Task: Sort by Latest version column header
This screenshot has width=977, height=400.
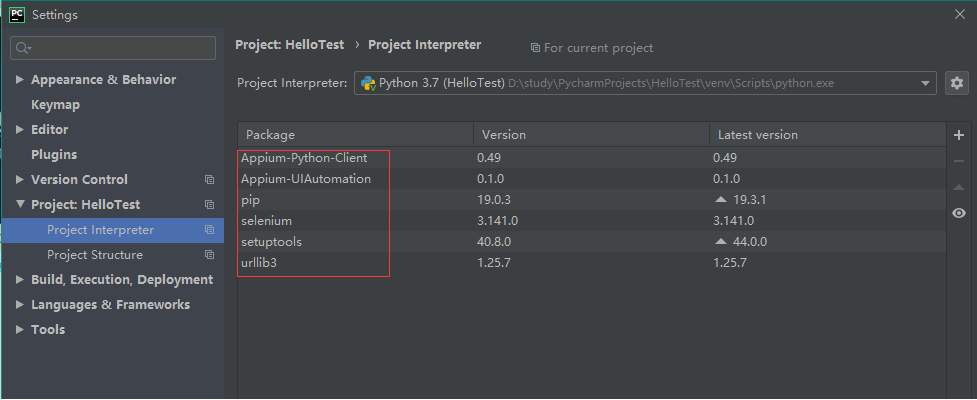Action: [x=757, y=135]
